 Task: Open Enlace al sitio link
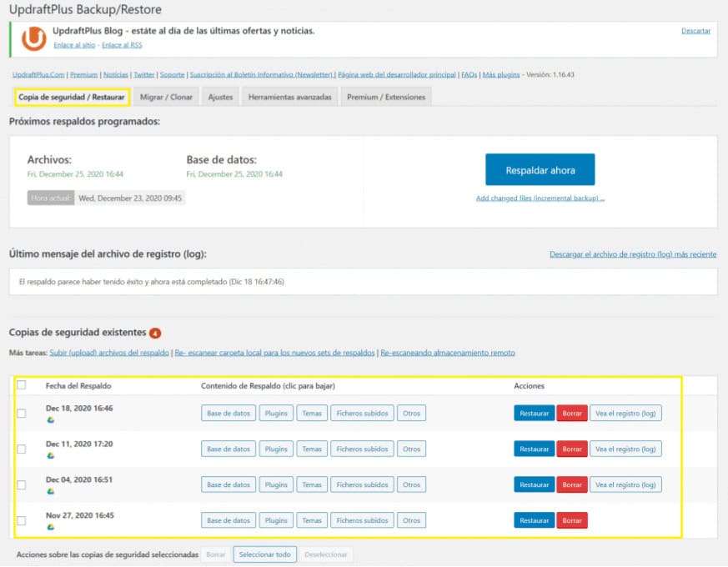coord(74,45)
